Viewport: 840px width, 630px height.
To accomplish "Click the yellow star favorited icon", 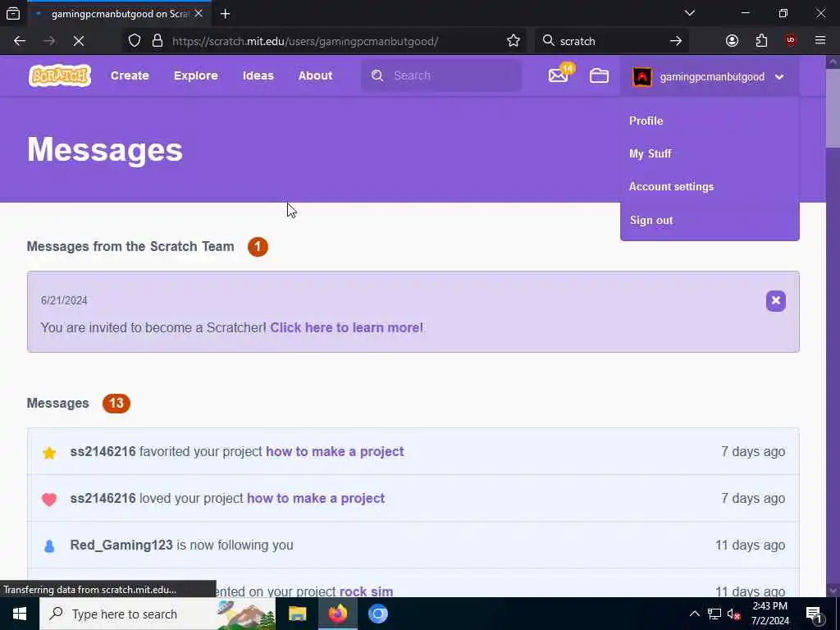I will (48, 453).
